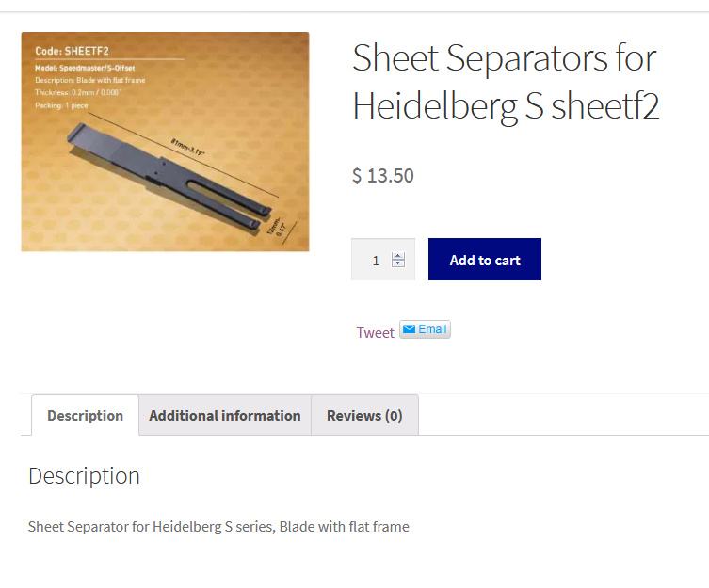The width and height of the screenshot is (709, 588).
Task: Click the 'Code: SHEETF2' label in image
Action: 73,51
